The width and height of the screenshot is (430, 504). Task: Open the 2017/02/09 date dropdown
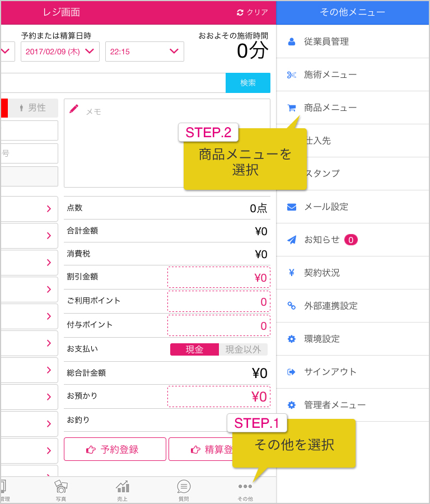(x=60, y=52)
